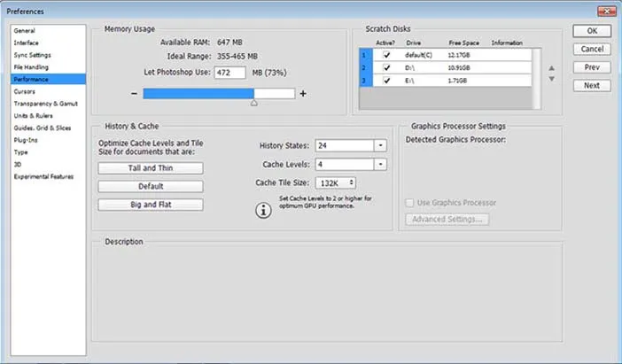
Task: Click the Default cache preset button
Action: (x=151, y=186)
